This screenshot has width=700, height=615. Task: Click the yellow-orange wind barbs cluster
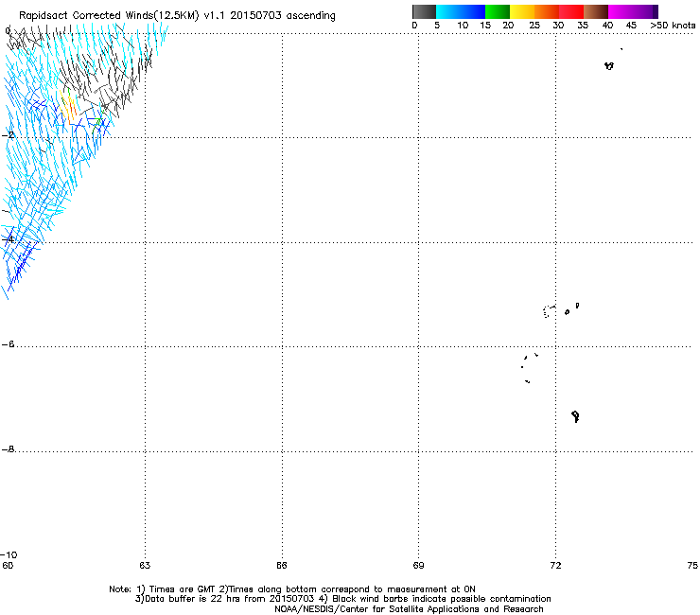[x=68, y=107]
